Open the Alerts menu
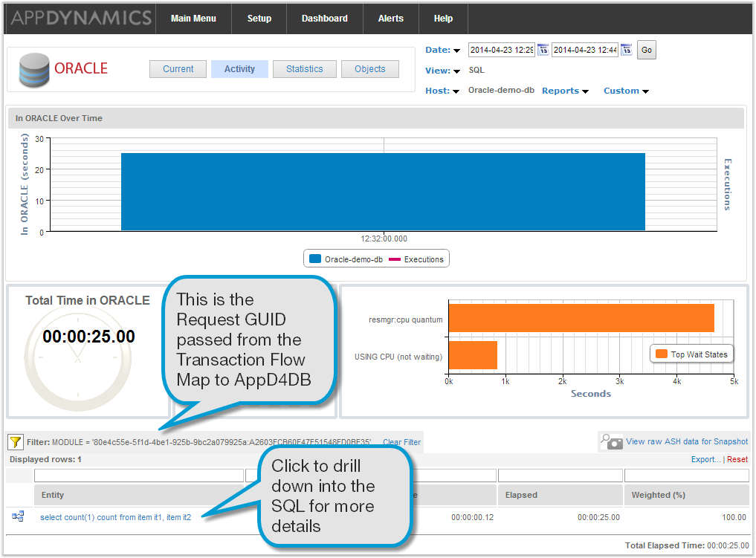This screenshot has height=558, width=756. click(x=390, y=19)
